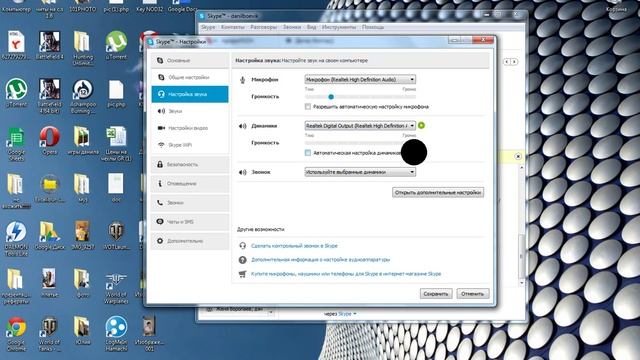The image size is (640, 360).
Task: Open additional audio hardware info link
Action: click(320, 260)
